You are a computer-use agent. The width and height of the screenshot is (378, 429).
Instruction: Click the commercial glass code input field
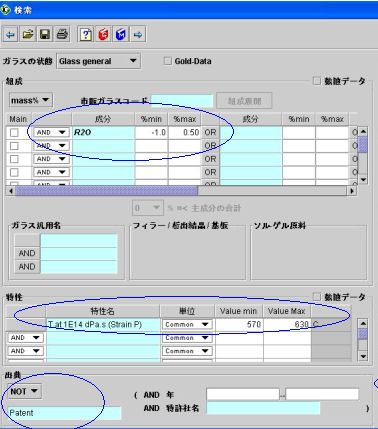(x=182, y=101)
